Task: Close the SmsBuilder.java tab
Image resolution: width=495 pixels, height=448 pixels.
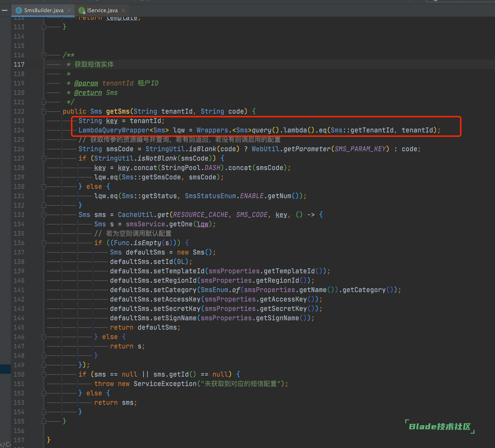Action: (69, 10)
